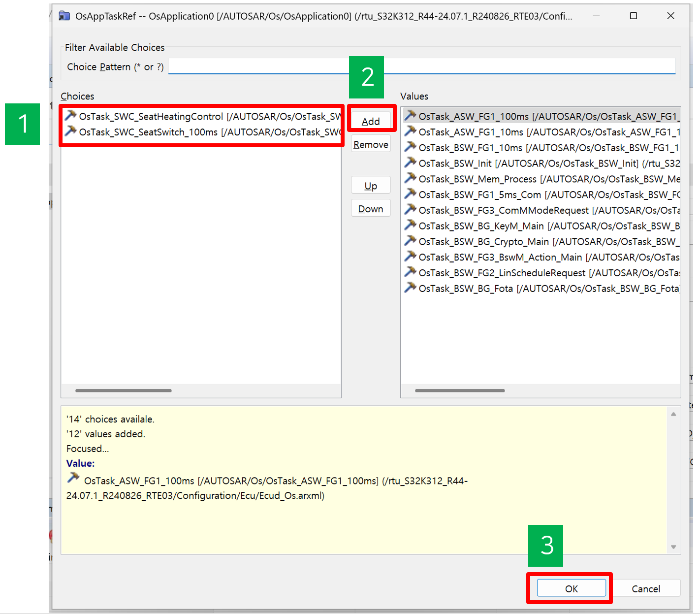This screenshot has width=700, height=614.
Task: Click Choices list horizontal scrollbar
Action: point(124,390)
